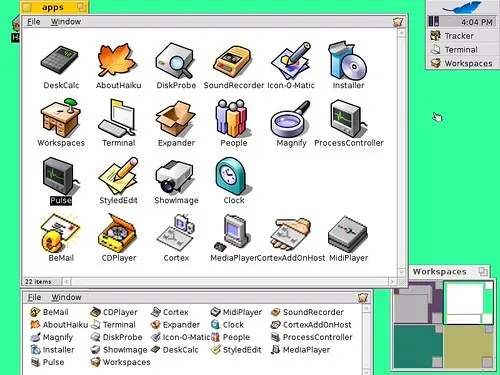This screenshot has width=500, height=375.
Task: Click the Workspaces window title tab
Action: tap(439, 271)
